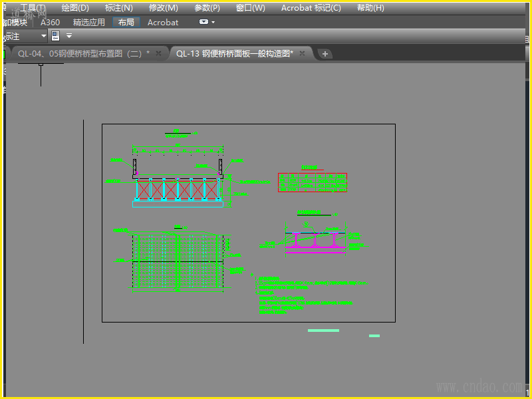Open the Acrobat 标记(C) menu
This screenshot has width=532, height=399.
pyautogui.click(x=311, y=8)
